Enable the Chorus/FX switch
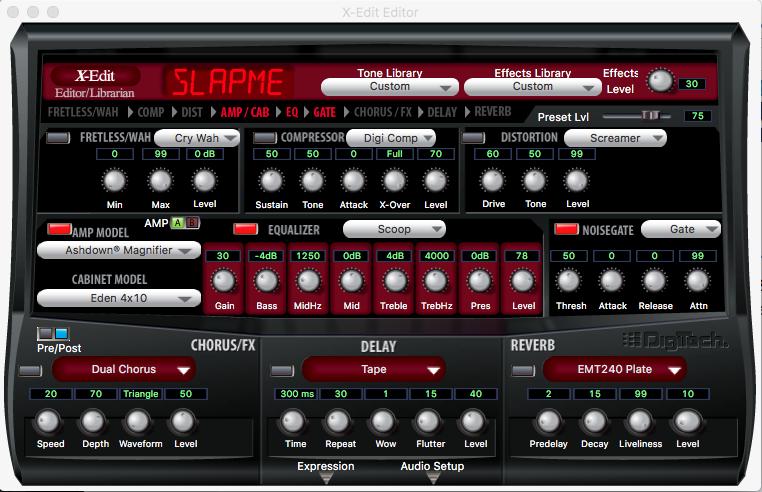This screenshot has width=762, height=492. point(30,371)
